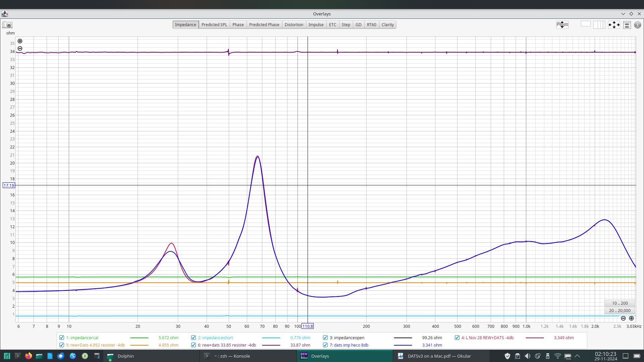Click the blank white graph toolbar button
This screenshot has width=644, height=362.
point(586,24)
